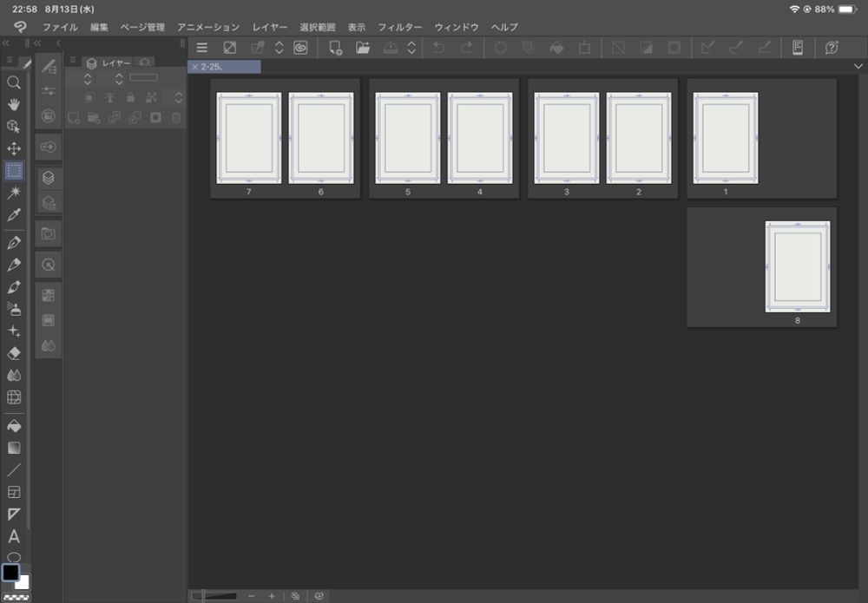The width and height of the screenshot is (868, 603).
Task: Select the Hand move tool
Action: (x=14, y=105)
